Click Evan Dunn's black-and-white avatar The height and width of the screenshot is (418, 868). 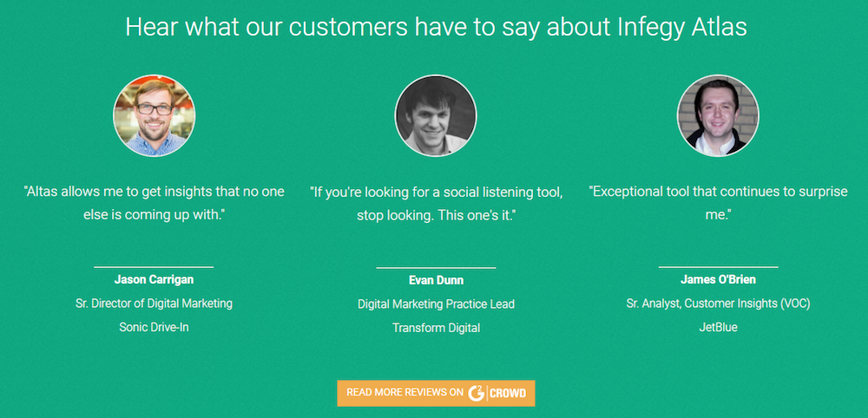tap(436, 115)
